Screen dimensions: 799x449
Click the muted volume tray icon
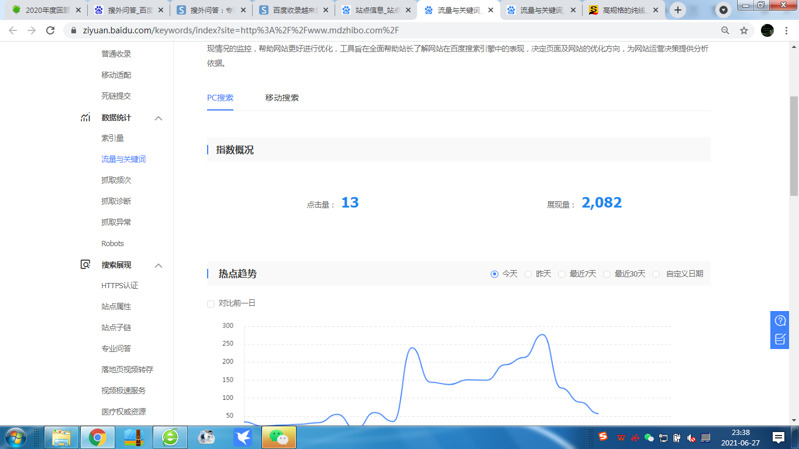691,438
